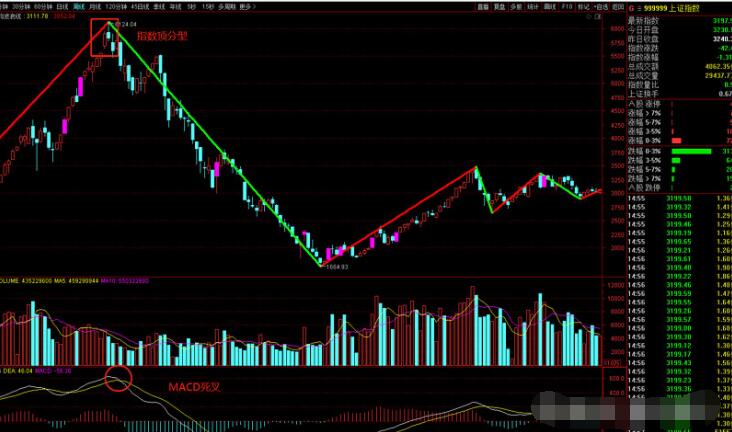
Task: Open the 画线 drawing tools
Action: coord(548,5)
